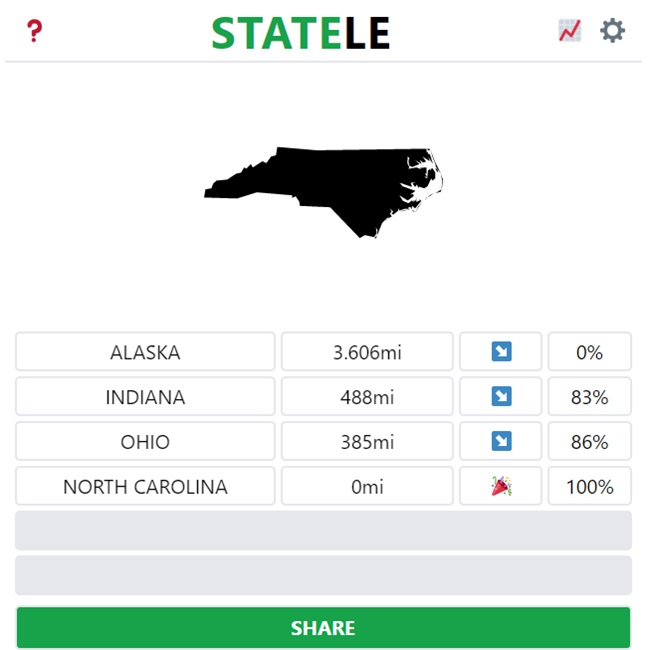Open the statistics chart icon

tap(569, 31)
